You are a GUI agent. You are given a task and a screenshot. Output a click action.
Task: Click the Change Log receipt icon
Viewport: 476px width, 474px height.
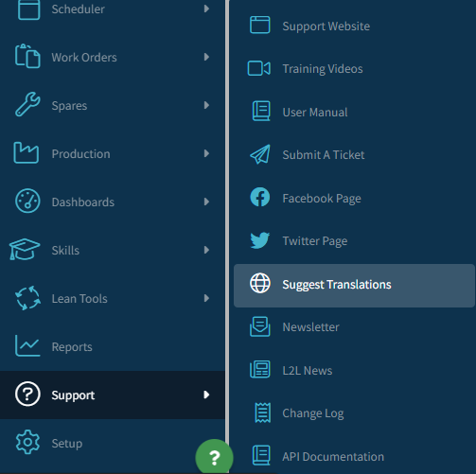pyautogui.click(x=262, y=413)
